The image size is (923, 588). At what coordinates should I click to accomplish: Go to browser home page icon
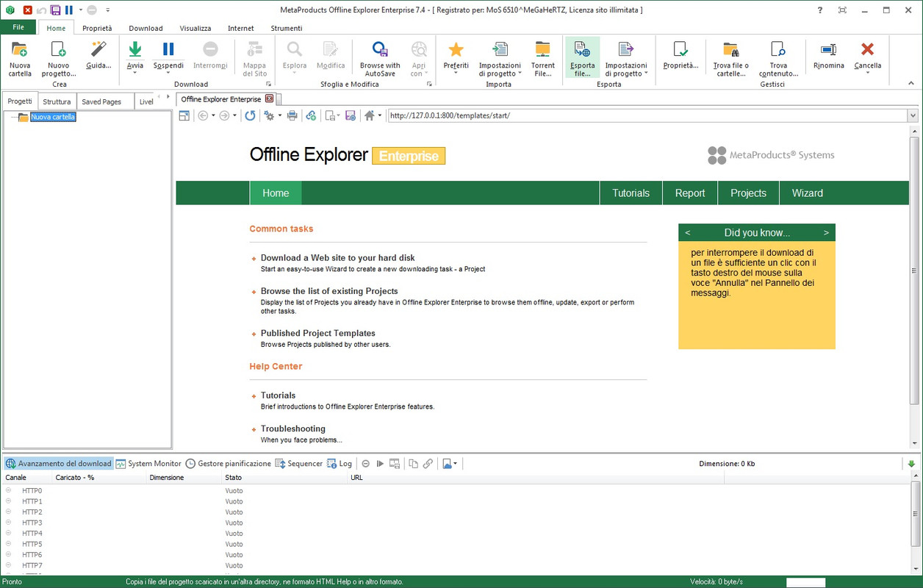pyautogui.click(x=370, y=115)
